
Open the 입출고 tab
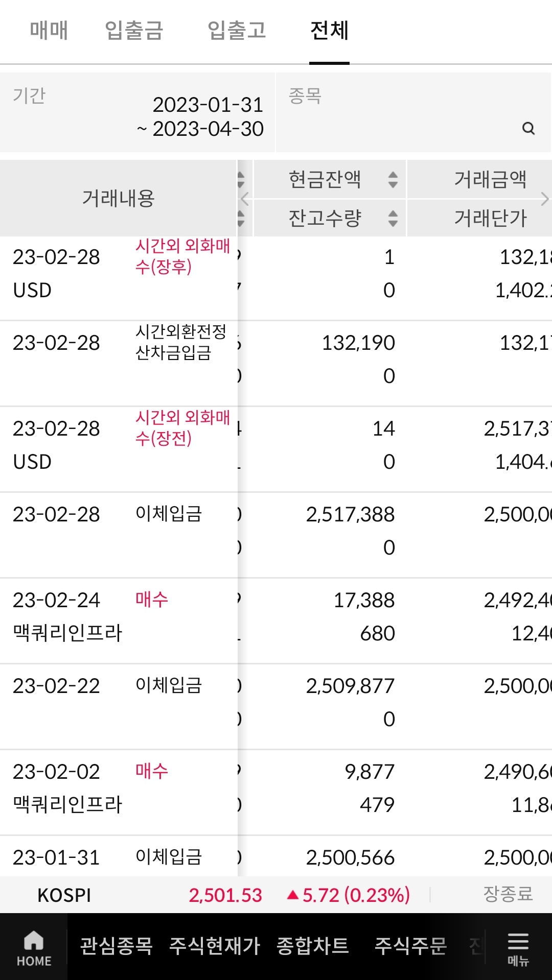coord(237,31)
